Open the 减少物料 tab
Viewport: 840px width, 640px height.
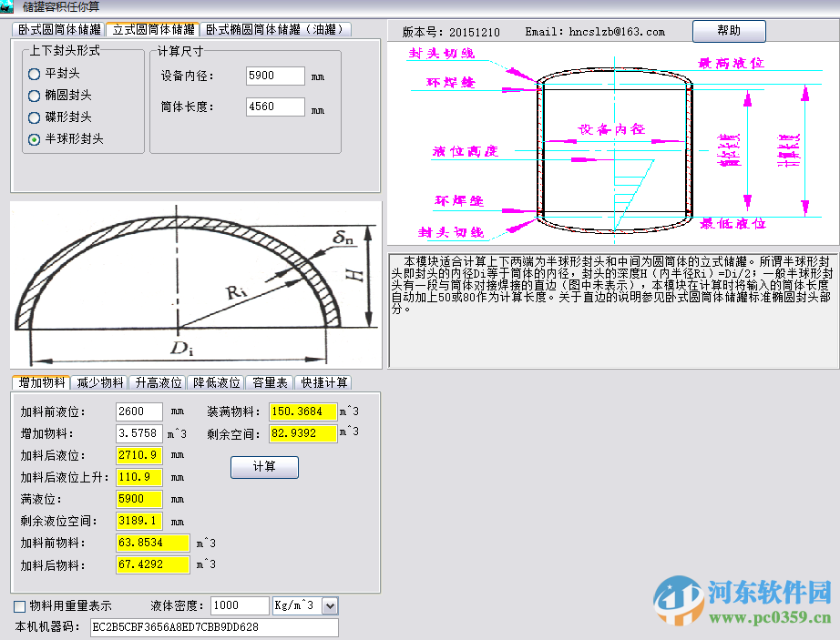99,383
